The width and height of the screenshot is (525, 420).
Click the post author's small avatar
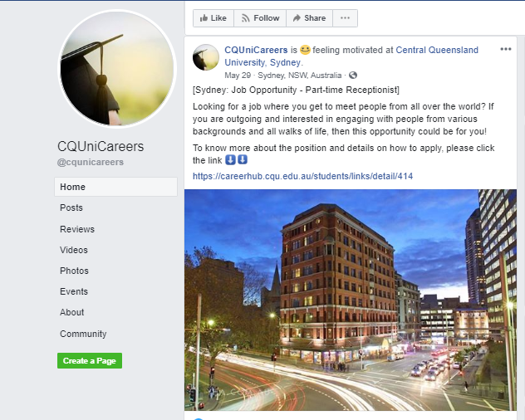[206, 57]
